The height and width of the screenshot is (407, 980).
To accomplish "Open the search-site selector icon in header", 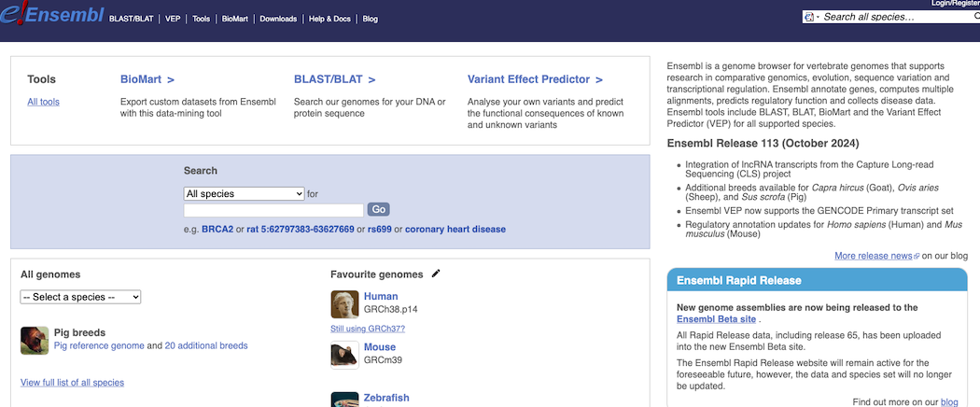I will 810,17.
